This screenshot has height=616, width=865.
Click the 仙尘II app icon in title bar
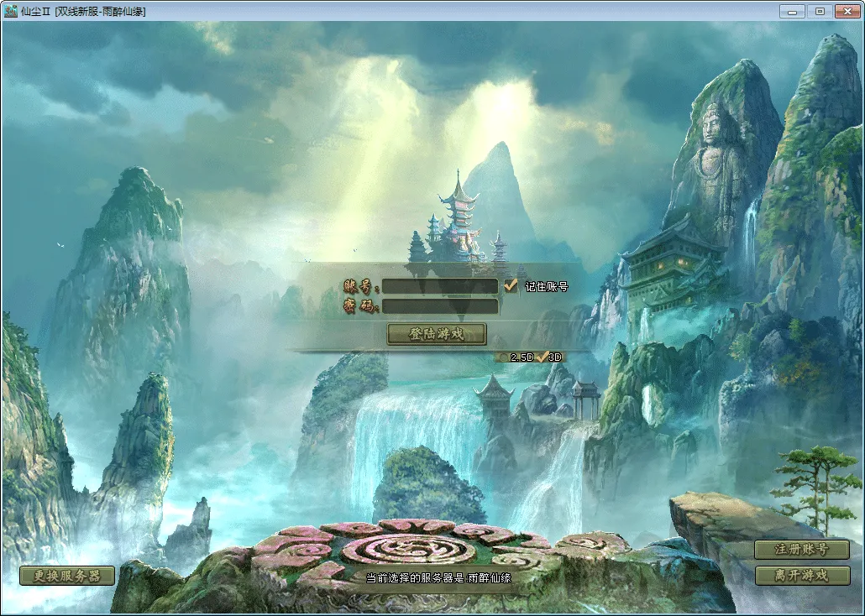(x=10, y=11)
